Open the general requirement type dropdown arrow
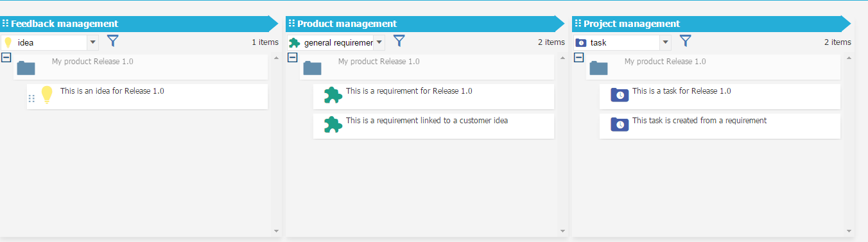Image resolution: width=868 pixels, height=242 pixels. tap(379, 43)
